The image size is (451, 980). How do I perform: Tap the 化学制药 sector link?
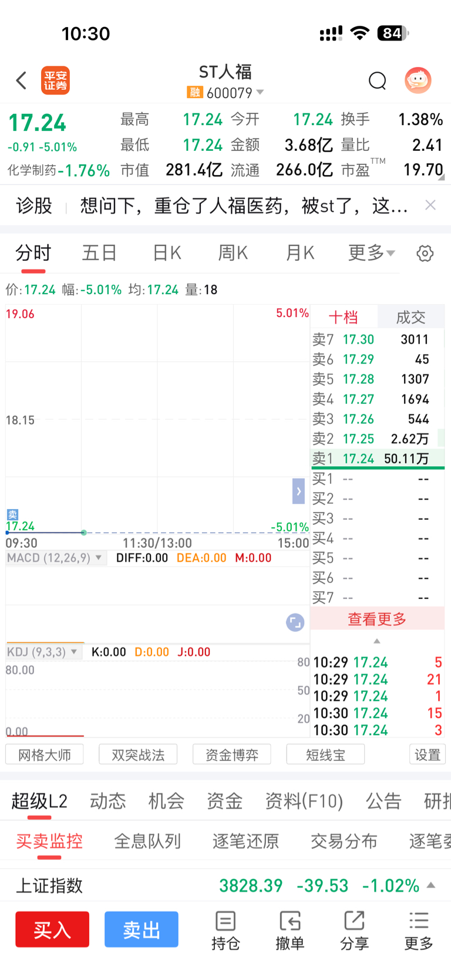click(x=32, y=170)
